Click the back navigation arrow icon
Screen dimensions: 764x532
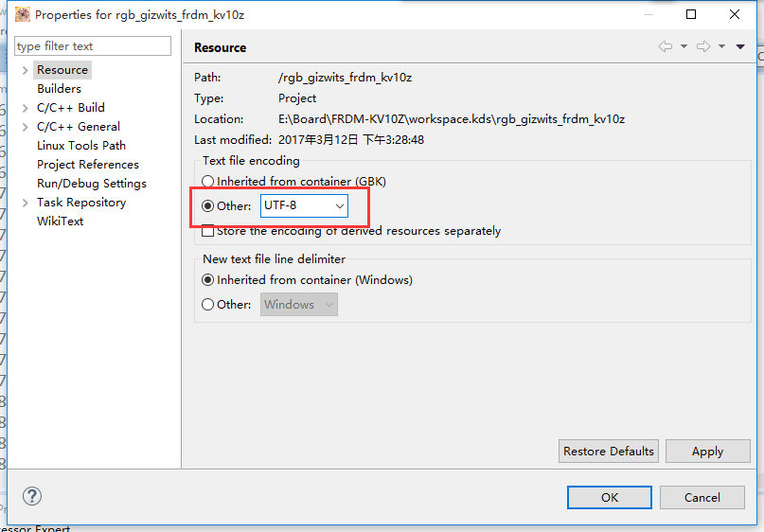[x=666, y=46]
